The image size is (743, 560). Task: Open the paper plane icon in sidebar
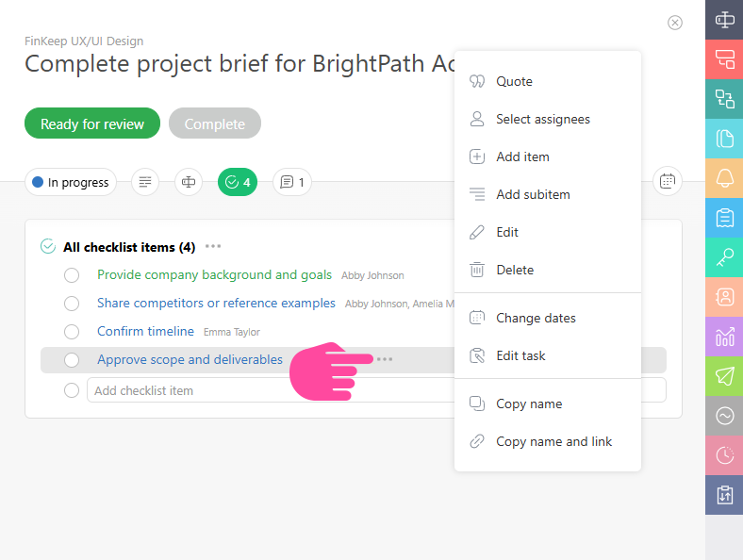[x=724, y=375]
